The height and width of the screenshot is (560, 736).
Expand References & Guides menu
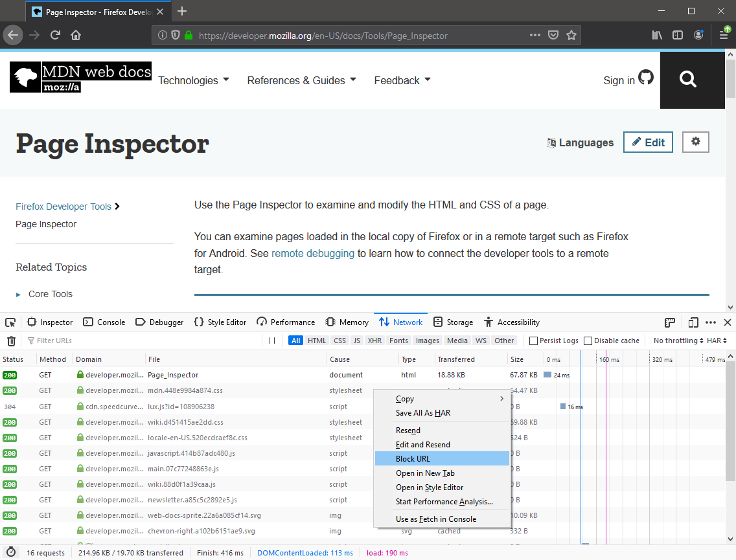click(x=302, y=80)
